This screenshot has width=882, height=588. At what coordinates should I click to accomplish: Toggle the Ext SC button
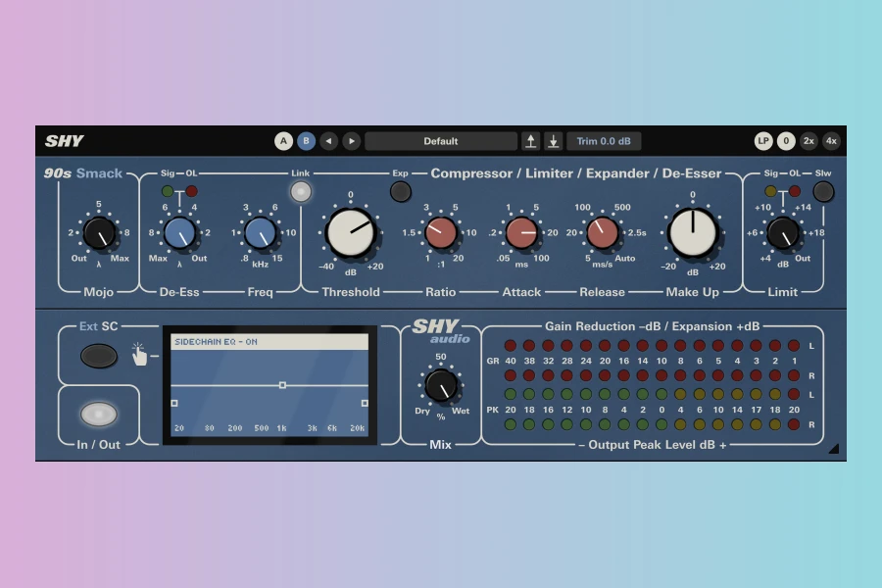point(98,356)
